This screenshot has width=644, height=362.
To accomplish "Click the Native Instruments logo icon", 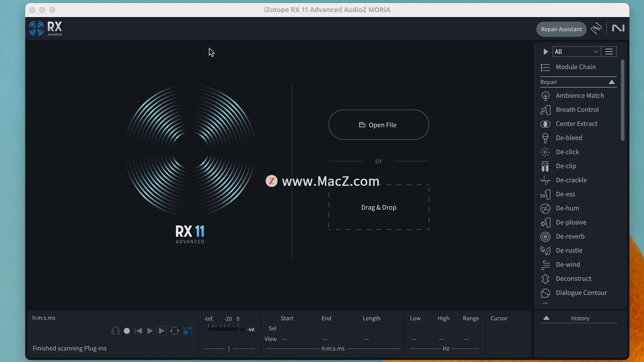I will click(618, 28).
